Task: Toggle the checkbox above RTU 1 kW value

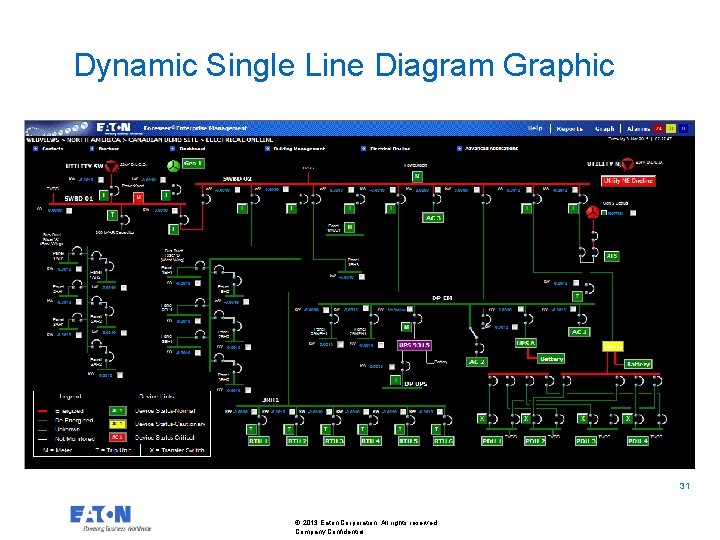Action: coord(254,411)
